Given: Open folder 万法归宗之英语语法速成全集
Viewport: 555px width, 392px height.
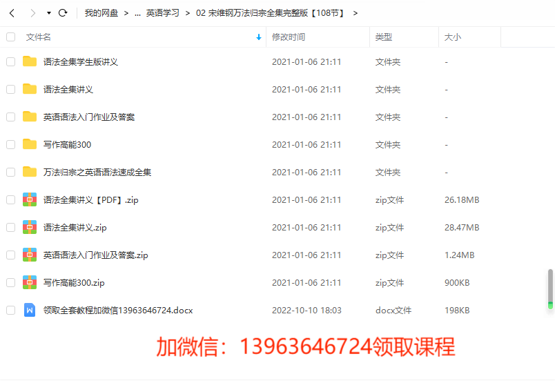Looking at the screenshot, I should pyautogui.click(x=97, y=173).
